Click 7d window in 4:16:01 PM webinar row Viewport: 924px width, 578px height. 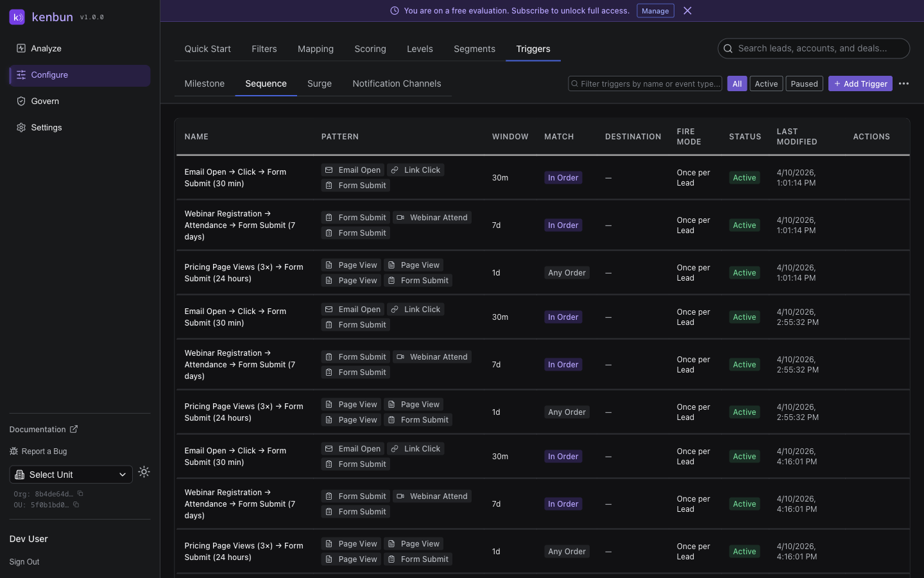(x=496, y=504)
